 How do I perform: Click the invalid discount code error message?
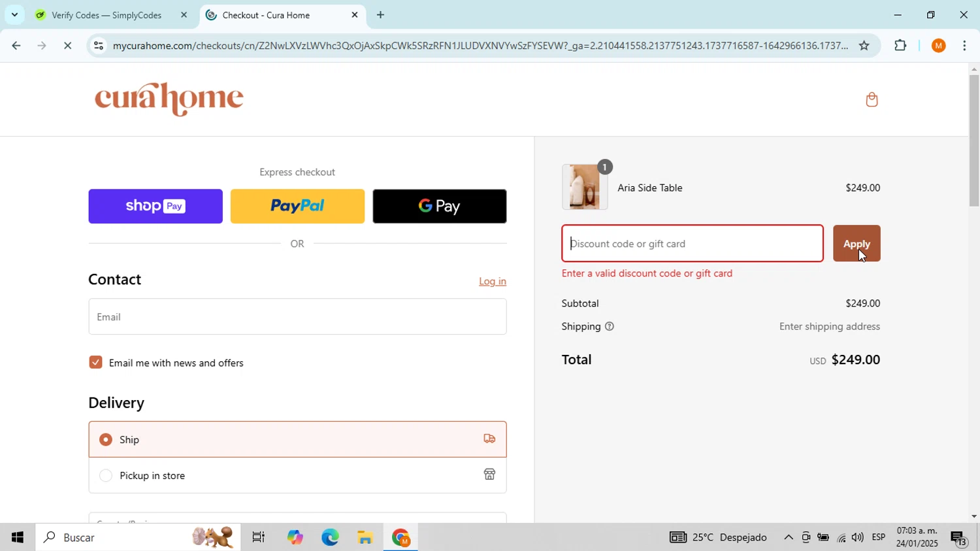tap(647, 274)
